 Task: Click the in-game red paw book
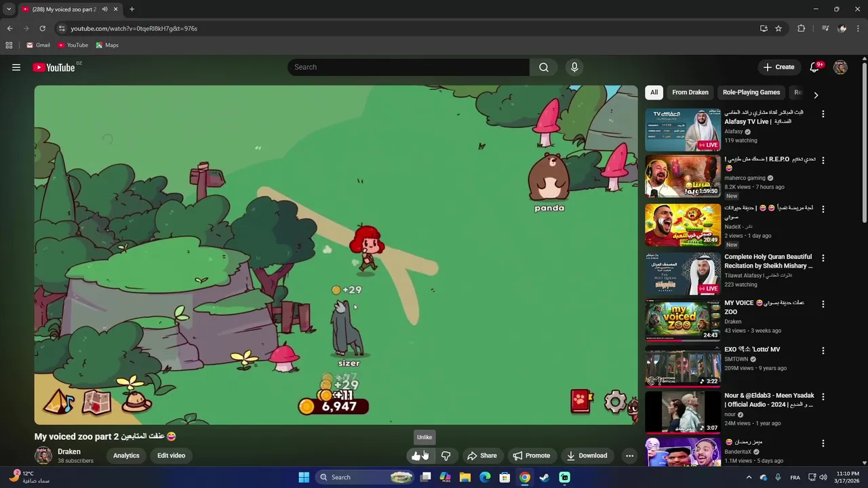pos(582,401)
